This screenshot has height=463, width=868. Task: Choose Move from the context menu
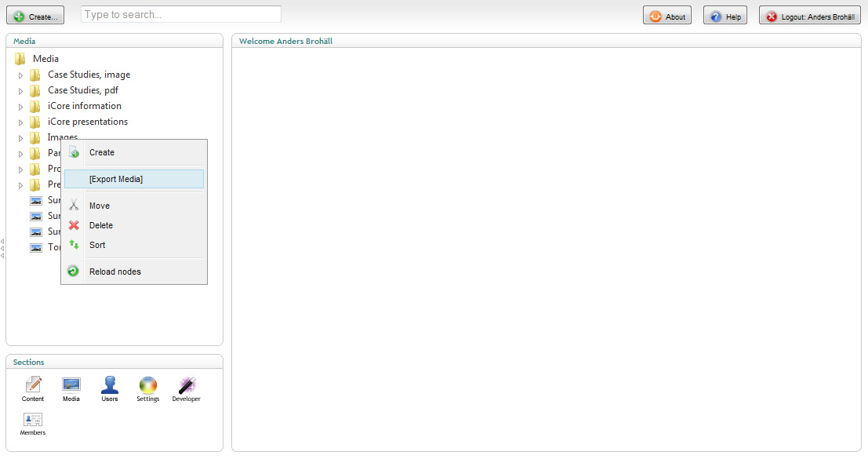[100, 206]
